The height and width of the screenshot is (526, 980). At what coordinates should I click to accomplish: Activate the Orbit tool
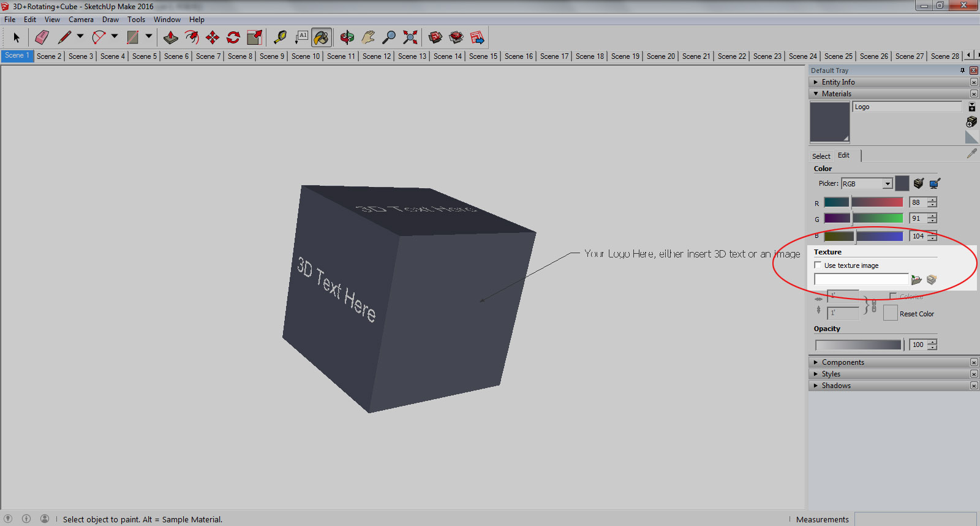347,38
